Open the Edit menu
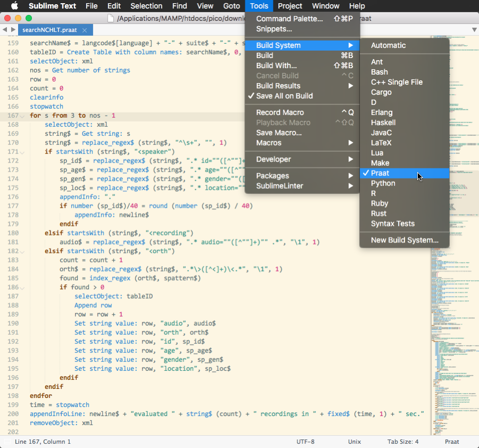 pyautogui.click(x=114, y=6)
